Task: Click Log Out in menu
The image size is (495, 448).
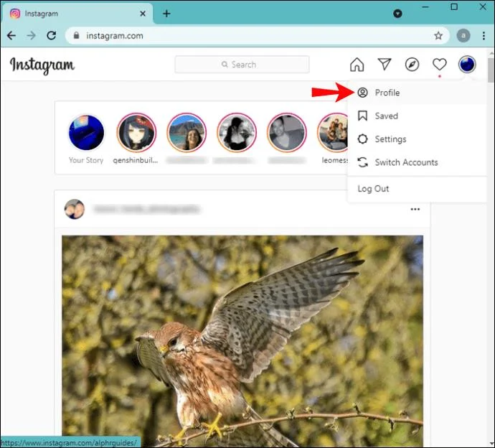Action: pos(417,189)
